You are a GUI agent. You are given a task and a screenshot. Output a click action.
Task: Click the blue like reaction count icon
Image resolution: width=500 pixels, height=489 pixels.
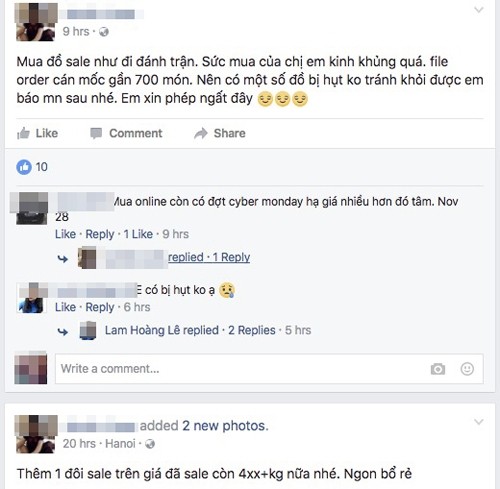tap(24, 167)
